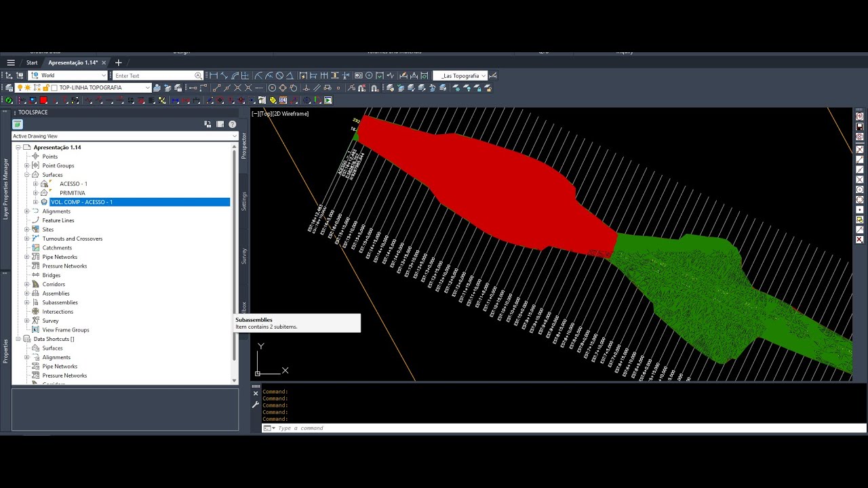Select Feature Lines in the tree
868x488 pixels.
[58, 220]
